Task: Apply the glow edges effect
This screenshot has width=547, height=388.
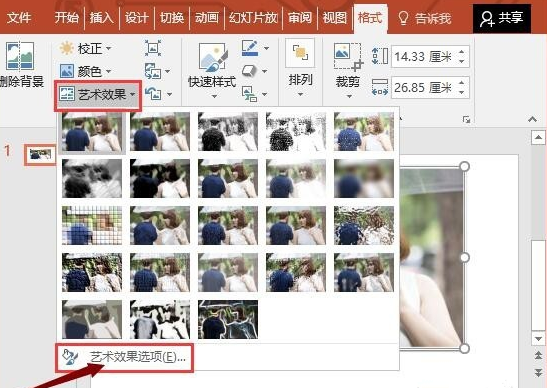Action: 228,319
